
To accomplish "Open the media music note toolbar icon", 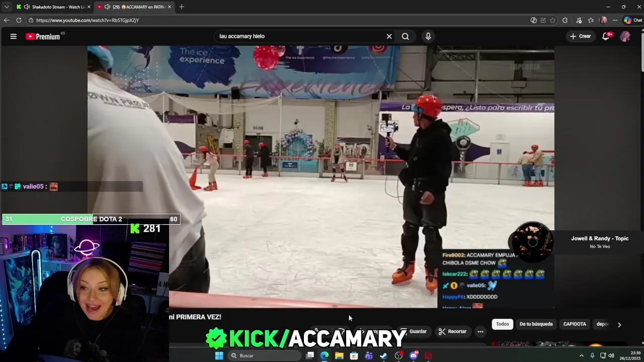I will point(579,20).
